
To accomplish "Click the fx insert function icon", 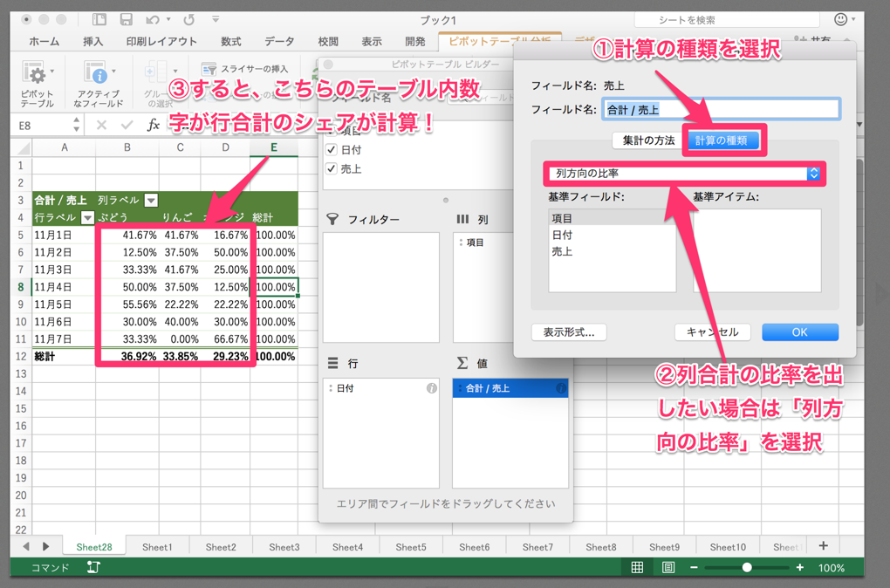I will point(153,125).
